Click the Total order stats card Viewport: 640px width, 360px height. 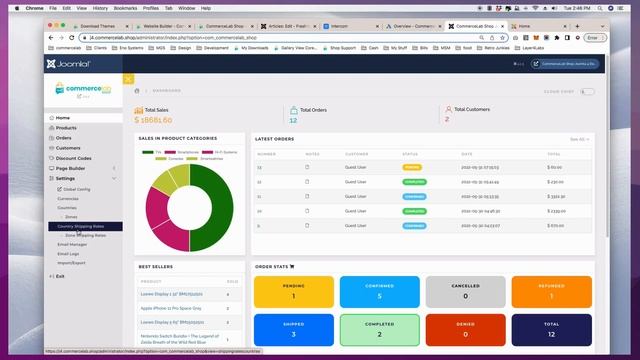[551, 330]
